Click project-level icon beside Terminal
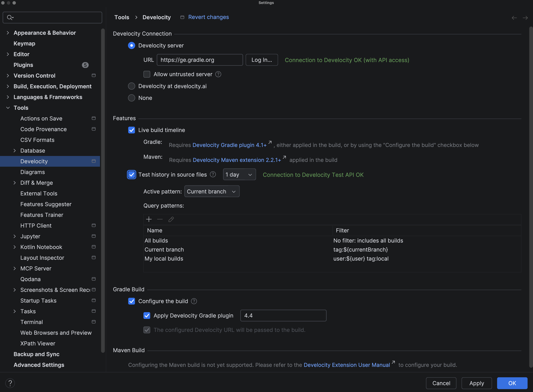Screen dimensions: 533x392 (94, 322)
